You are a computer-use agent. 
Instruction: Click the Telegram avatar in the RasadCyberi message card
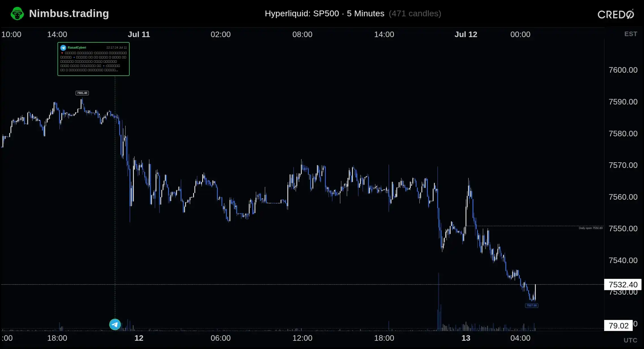tap(63, 48)
